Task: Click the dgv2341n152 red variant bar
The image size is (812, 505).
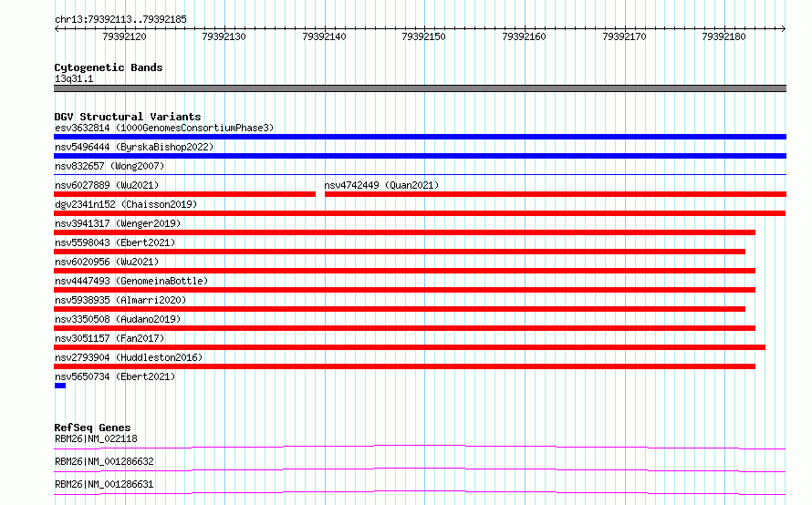Action: pyautogui.click(x=420, y=213)
